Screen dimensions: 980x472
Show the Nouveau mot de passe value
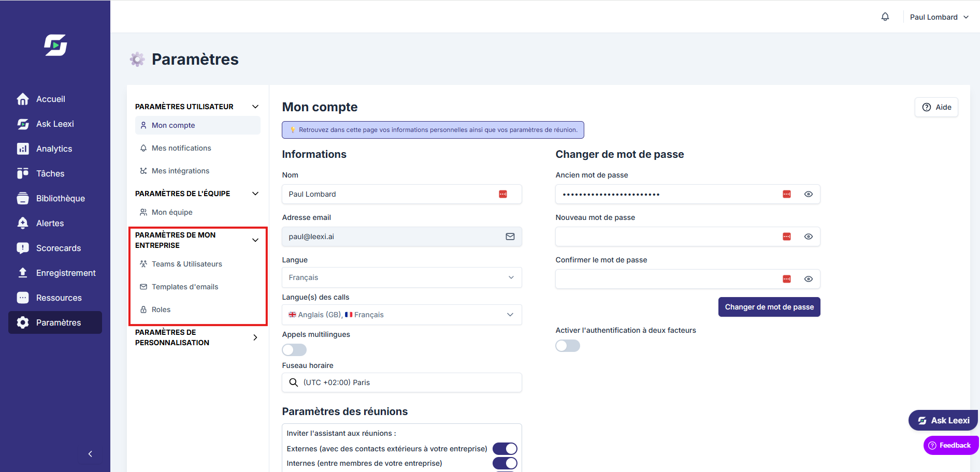[x=809, y=237]
